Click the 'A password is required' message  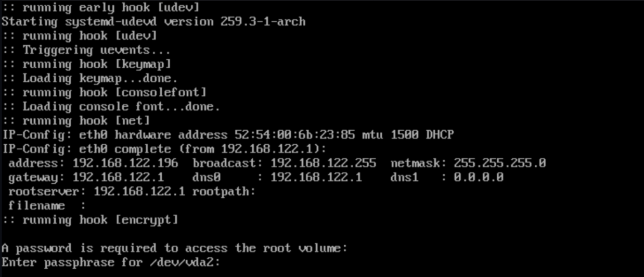(x=174, y=248)
